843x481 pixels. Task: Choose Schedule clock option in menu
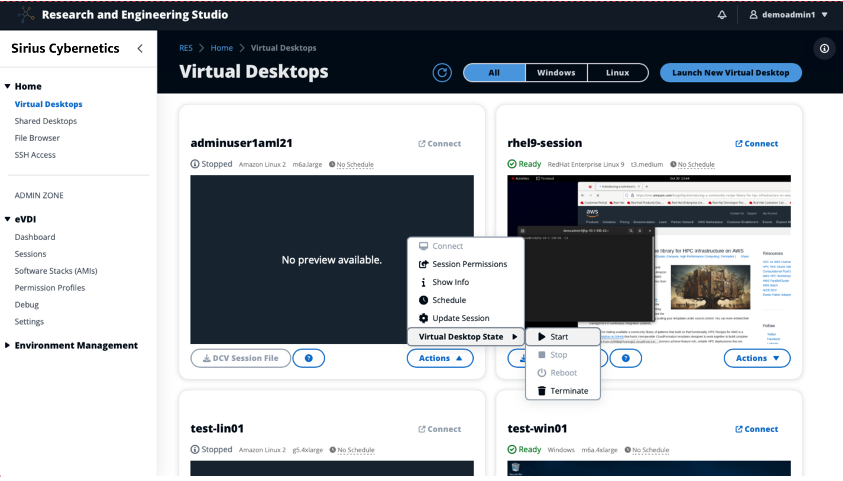(x=448, y=300)
